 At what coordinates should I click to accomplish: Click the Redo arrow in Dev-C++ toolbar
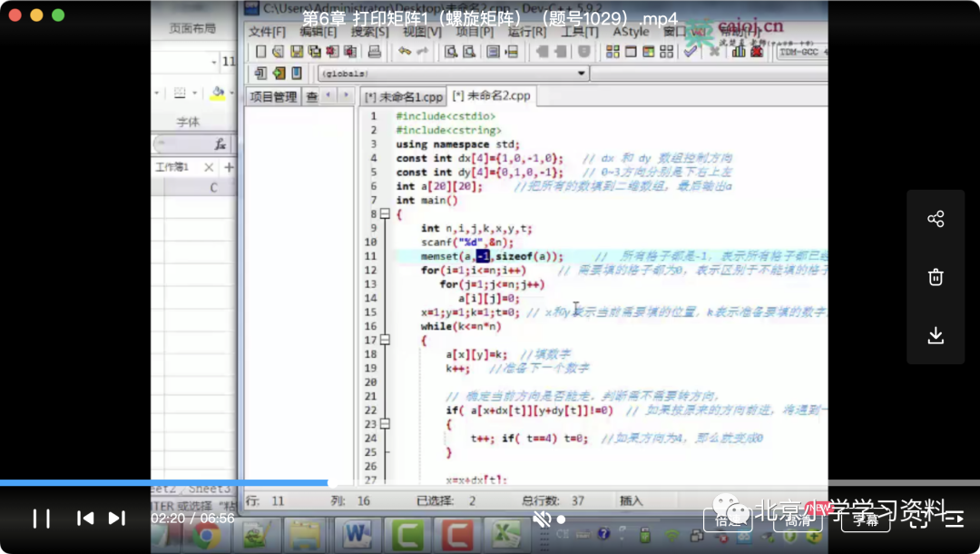coord(423,51)
